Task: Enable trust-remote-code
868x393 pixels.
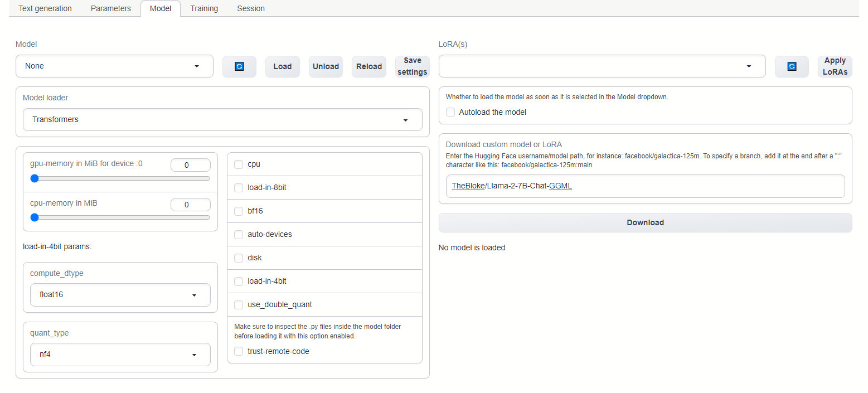Action: click(239, 351)
